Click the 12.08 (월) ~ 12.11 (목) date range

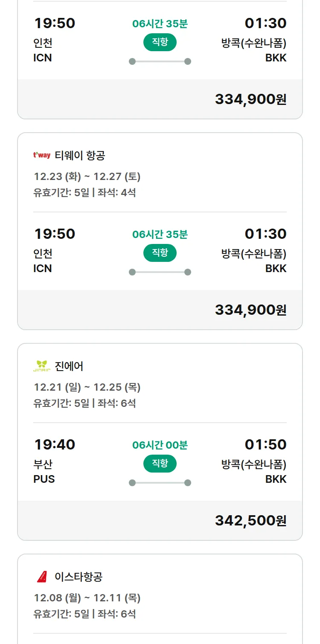(x=87, y=598)
